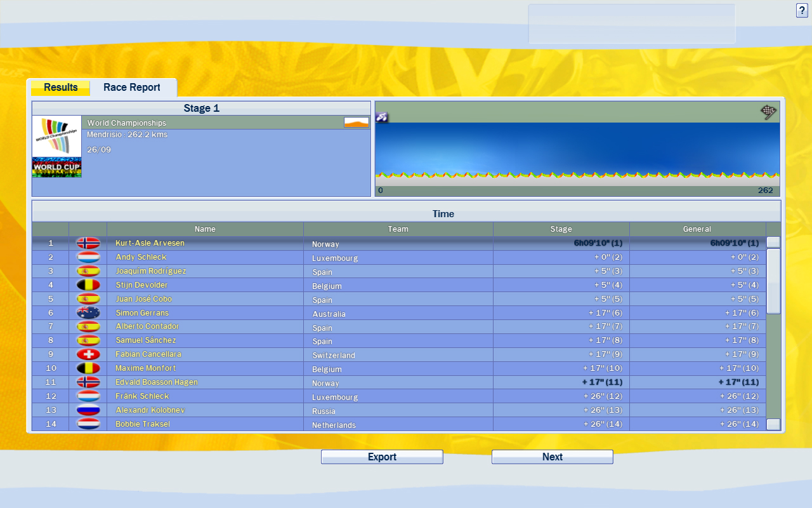
Task: Switch to the Results tab
Action: click(x=61, y=88)
